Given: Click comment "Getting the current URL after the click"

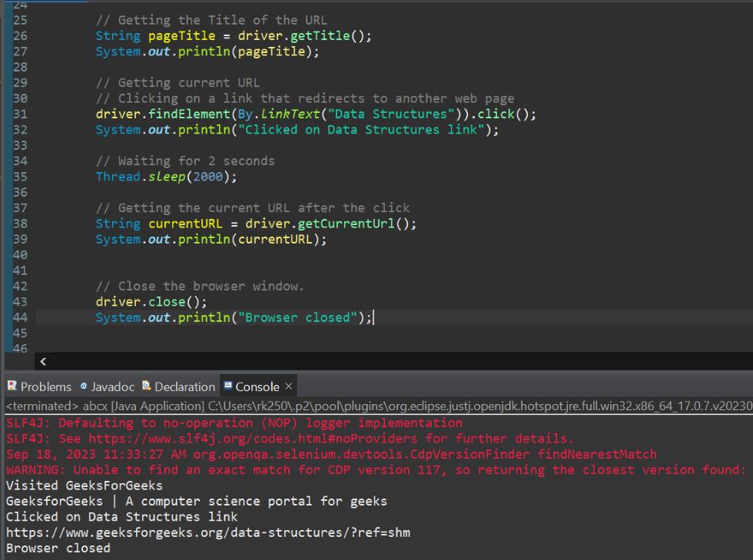Looking at the screenshot, I should 253,208.
